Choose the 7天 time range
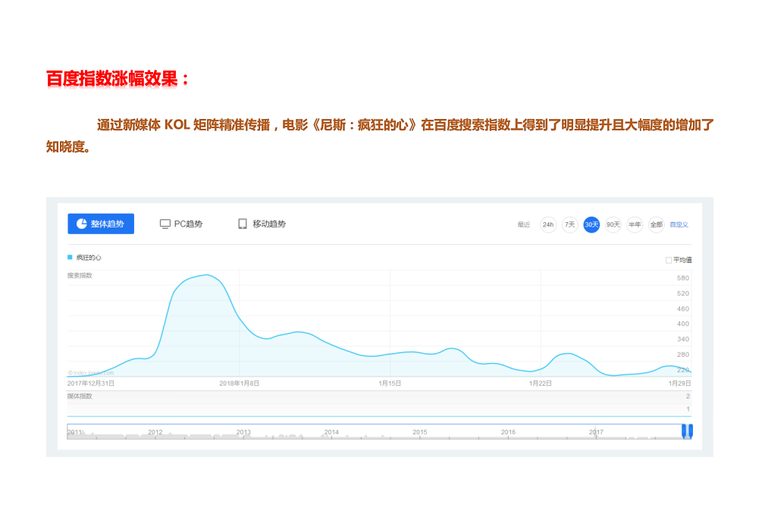Screen dimensions: 762x532 click(569, 224)
